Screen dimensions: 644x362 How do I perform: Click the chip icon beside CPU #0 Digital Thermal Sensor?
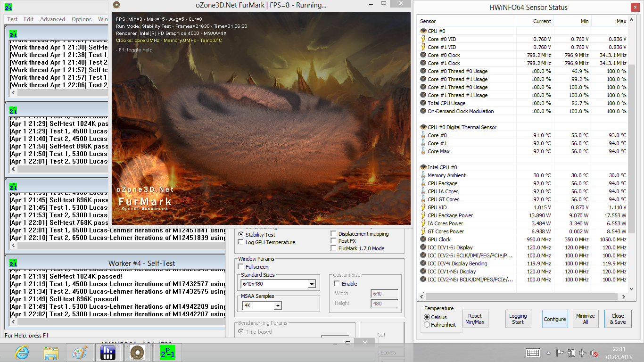[x=423, y=127]
